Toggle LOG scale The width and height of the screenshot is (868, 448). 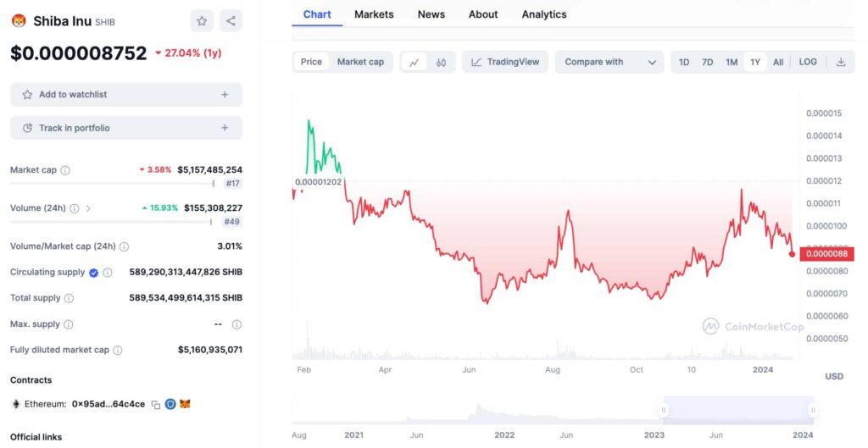(808, 62)
